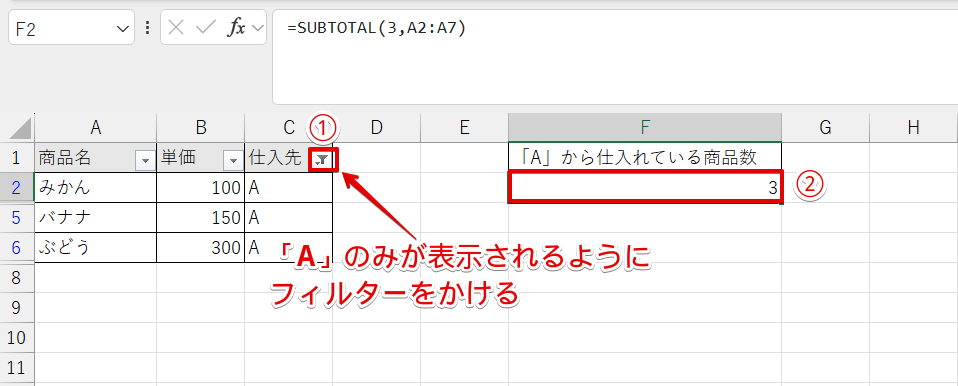Select column D header
This screenshot has width=958, height=386.
pos(376,127)
